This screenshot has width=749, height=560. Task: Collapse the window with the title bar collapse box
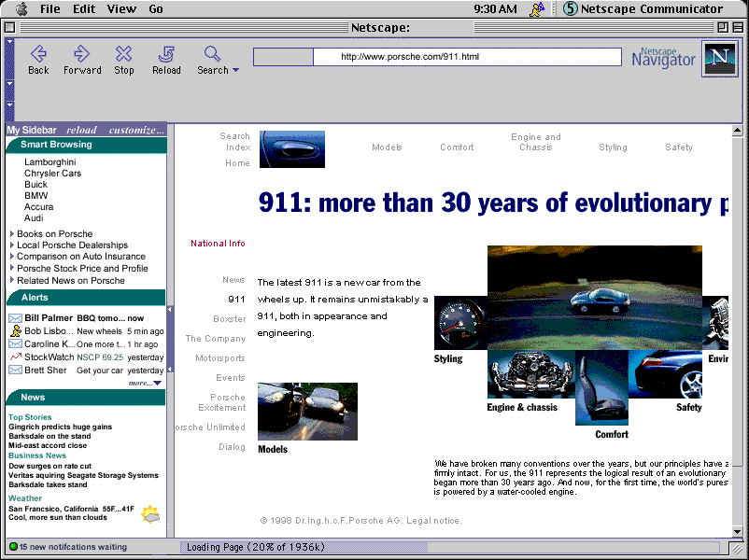[x=738, y=28]
